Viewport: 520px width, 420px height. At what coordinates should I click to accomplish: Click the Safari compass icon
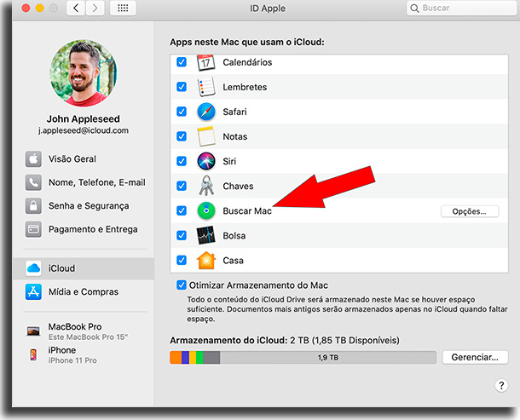[x=206, y=112]
